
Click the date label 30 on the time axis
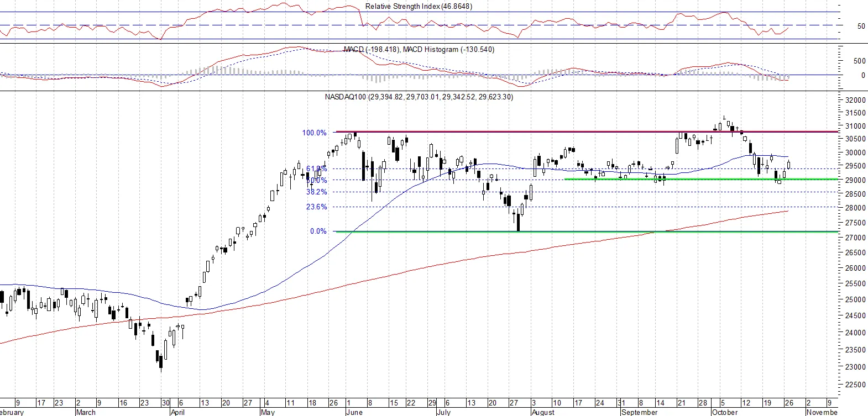[x=166, y=403]
